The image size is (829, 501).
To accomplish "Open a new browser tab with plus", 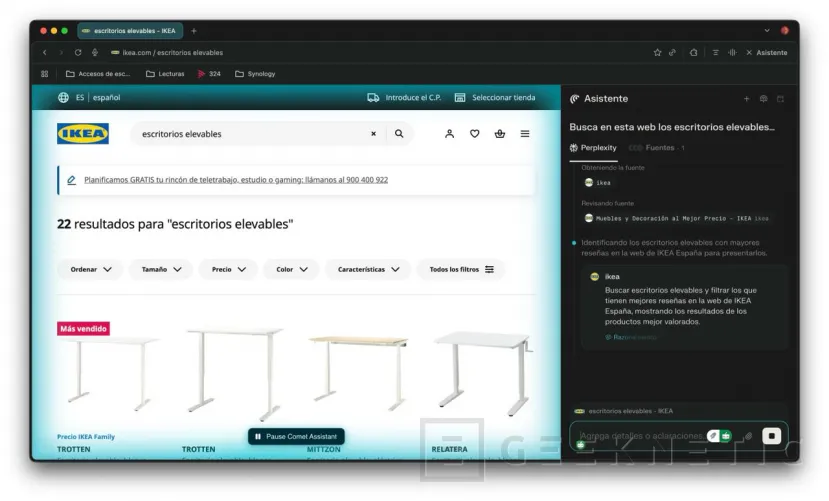I will pos(194,31).
